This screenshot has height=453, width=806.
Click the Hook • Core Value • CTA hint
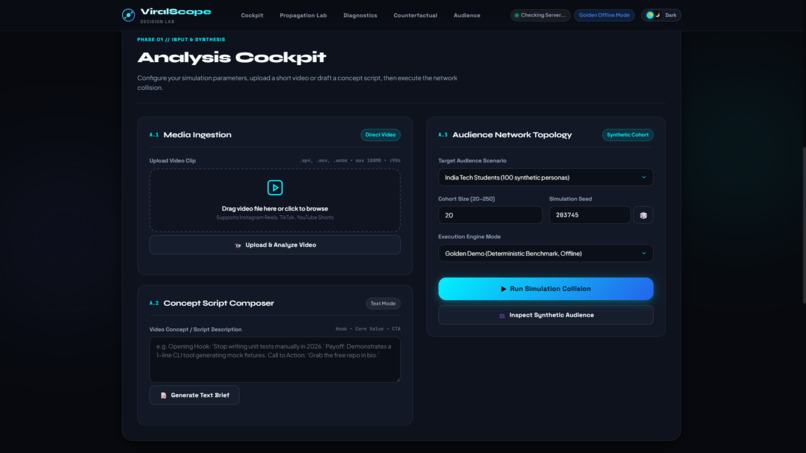368,329
